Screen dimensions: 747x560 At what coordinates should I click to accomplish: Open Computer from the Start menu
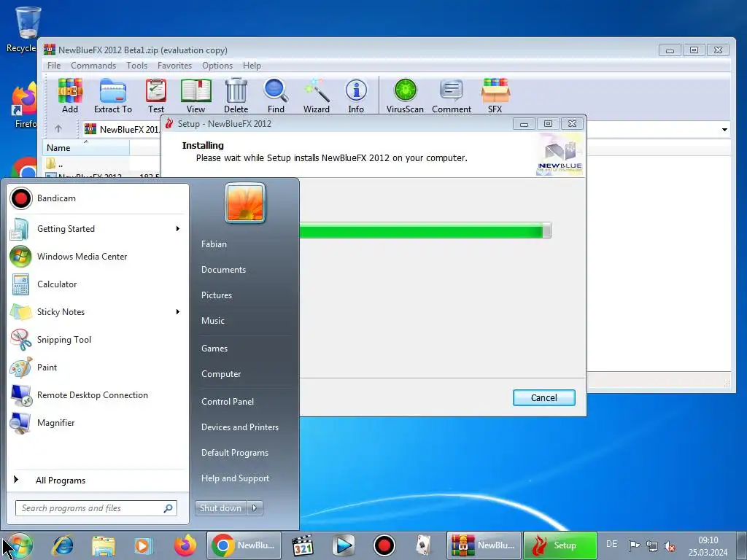(221, 374)
